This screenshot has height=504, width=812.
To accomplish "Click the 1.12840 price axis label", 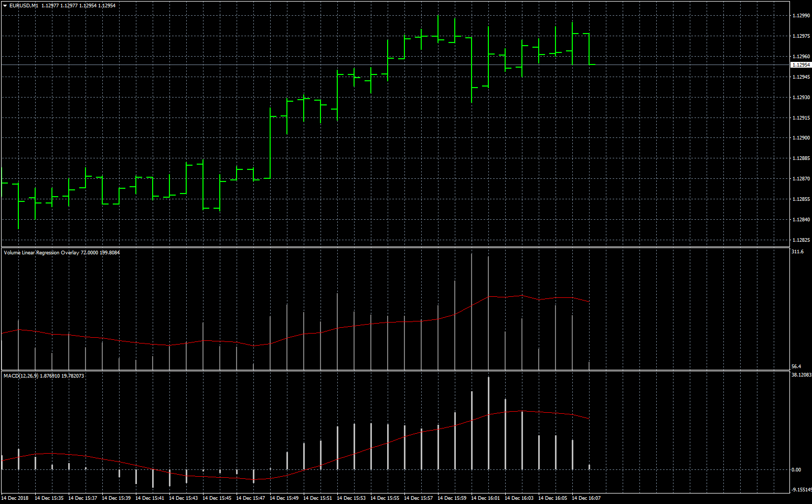I will [801, 220].
